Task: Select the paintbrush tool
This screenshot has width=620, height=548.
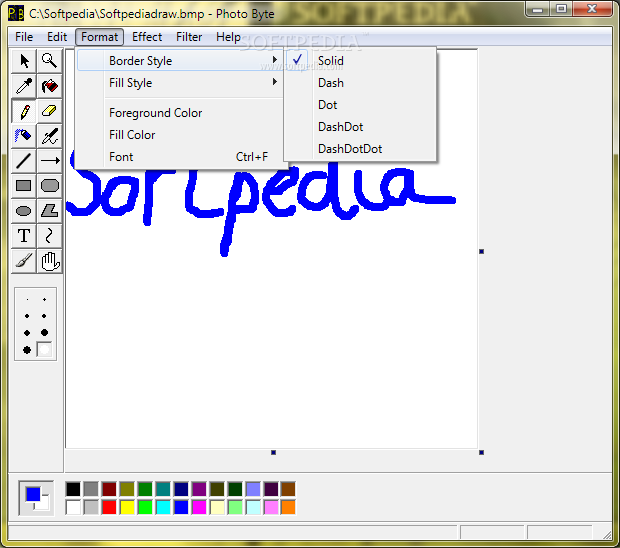Action: click(x=24, y=261)
